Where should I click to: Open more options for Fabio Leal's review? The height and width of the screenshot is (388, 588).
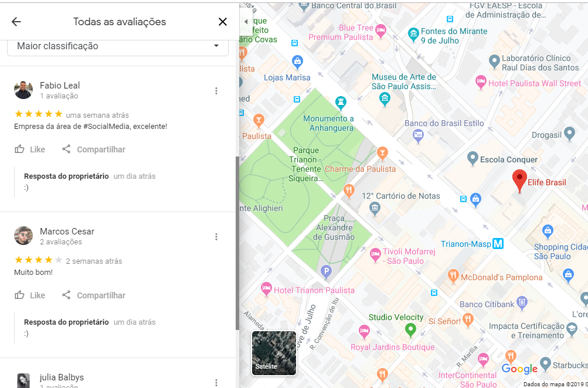point(216,91)
